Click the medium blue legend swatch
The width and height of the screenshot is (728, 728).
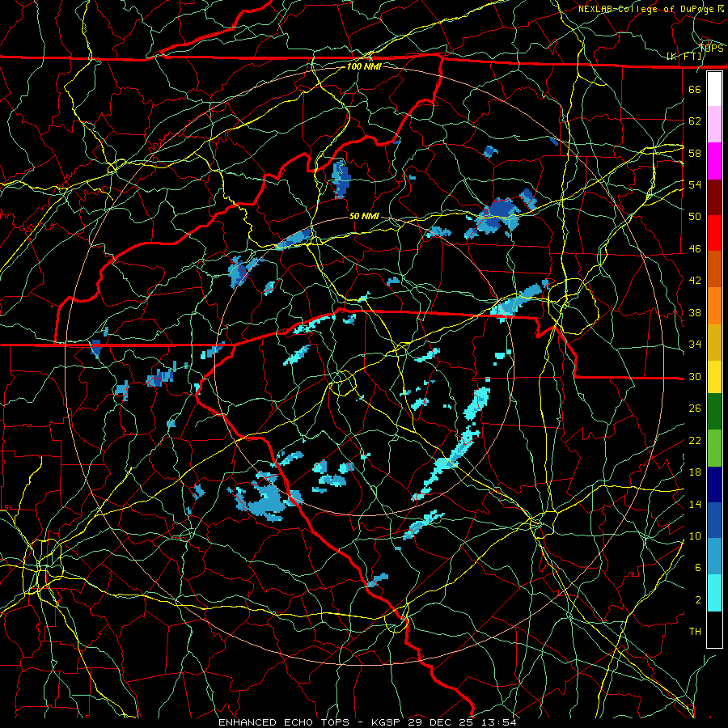[x=714, y=520]
